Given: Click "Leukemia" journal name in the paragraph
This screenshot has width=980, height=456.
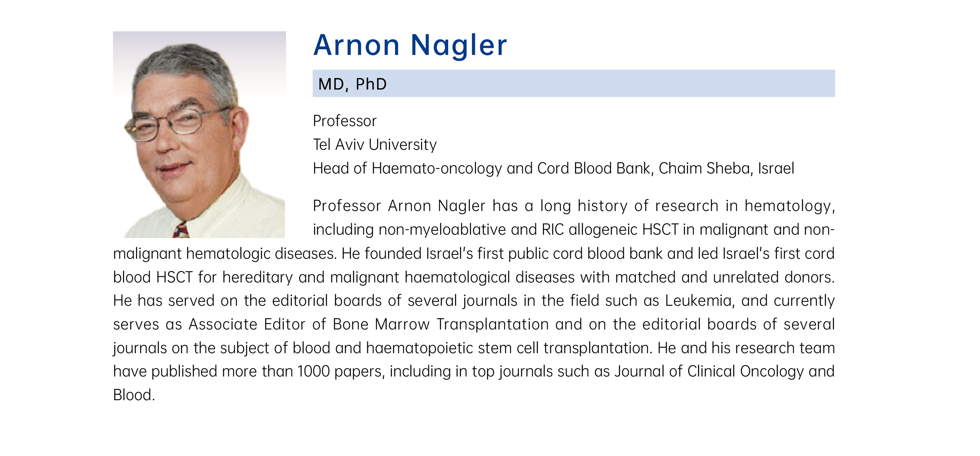Looking at the screenshot, I should click(698, 301).
